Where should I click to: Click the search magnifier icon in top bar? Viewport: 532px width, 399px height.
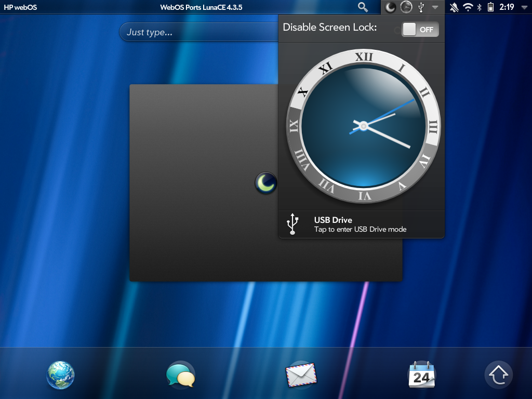[x=363, y=7]
